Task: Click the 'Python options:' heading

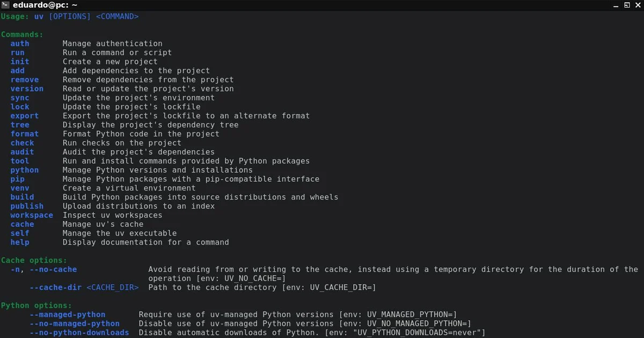Action: [x=36, y=305]
